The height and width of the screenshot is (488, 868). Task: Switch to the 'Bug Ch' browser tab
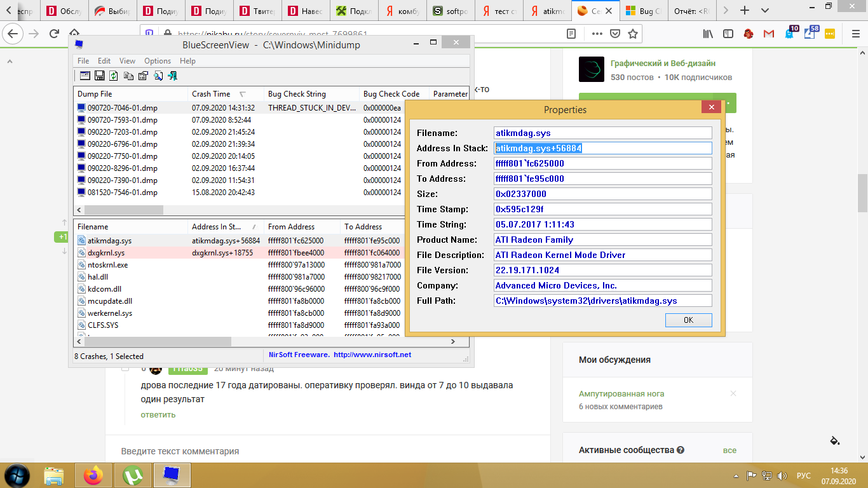pyautogui.click(x=642, y=11)
